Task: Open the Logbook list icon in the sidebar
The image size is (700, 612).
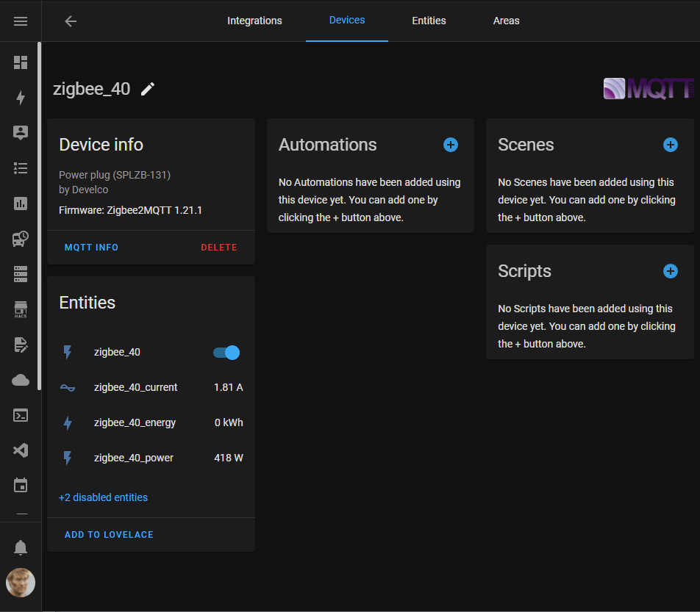Action: (21, 168)
